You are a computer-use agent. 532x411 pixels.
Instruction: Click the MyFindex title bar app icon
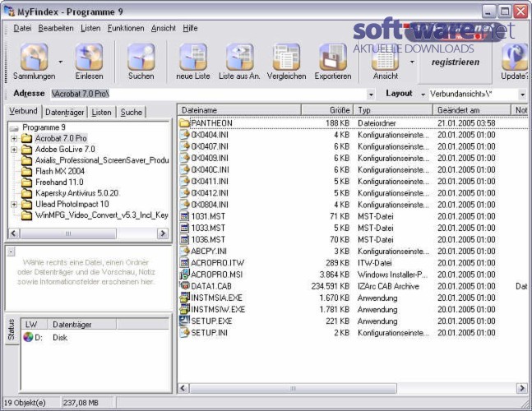[9, 12]
